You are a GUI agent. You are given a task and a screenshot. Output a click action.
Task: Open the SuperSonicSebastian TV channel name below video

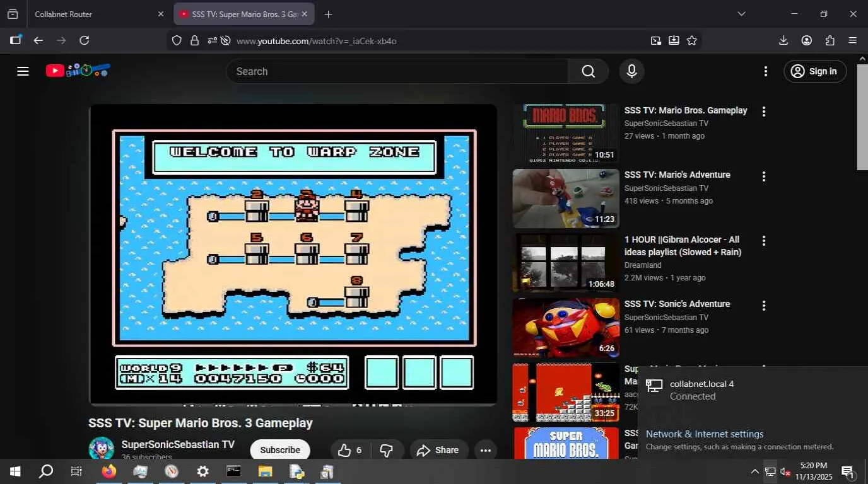(x=178, y=444)
